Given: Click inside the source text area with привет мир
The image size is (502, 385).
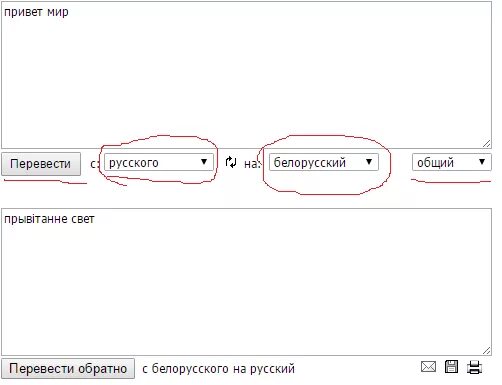Looking at the screenshot, I should click(x=246, y=75).
